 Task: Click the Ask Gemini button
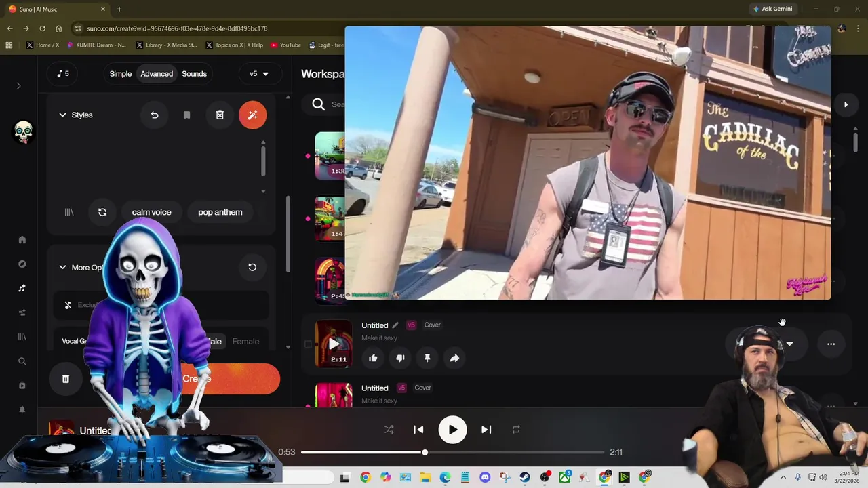(x=772, y=9)
